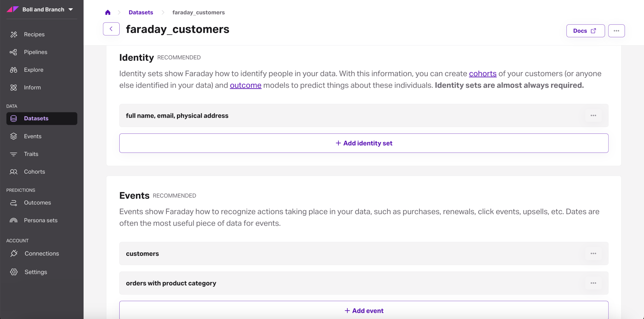Click the Explore binoculars icon

tap(13, 70)
